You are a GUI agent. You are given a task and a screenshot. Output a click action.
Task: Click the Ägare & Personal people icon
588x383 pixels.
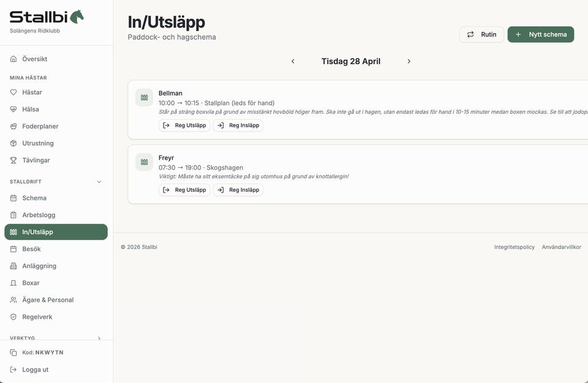click(x=13, y=300)
